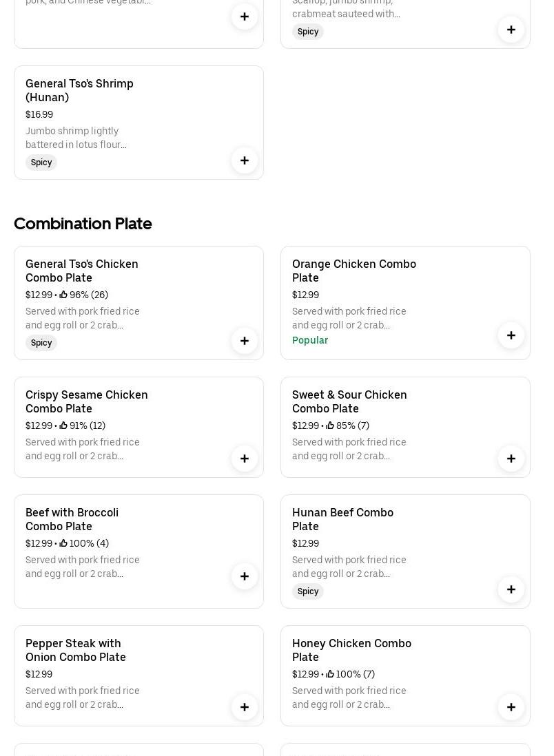Image resolution: width=554 pixels, height=756 pixels.
Task: Select Crispy Sesame Chicken Combo Plate title
Action: pos(87,401)
